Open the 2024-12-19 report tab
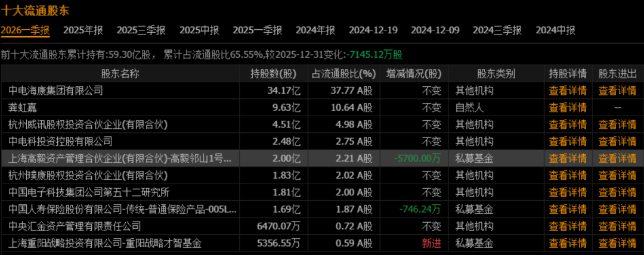The width and height of the screenshot is (644, 255). 373,30
